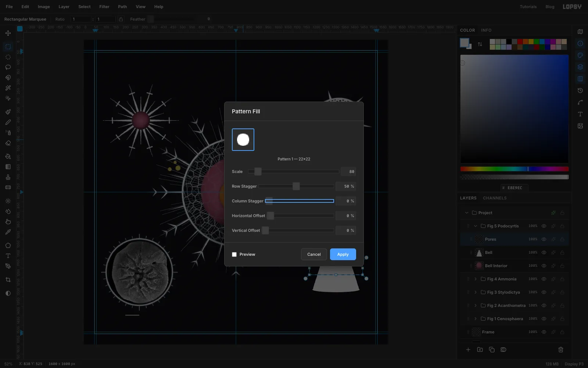The width and height of the screenshot is (588, 368).
Task: Hide the Bell Interior layer
Action: click(x=544, y=266)
